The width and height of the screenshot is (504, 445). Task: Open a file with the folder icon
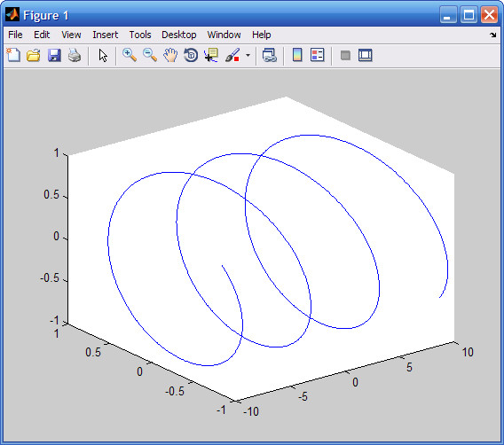34,55
